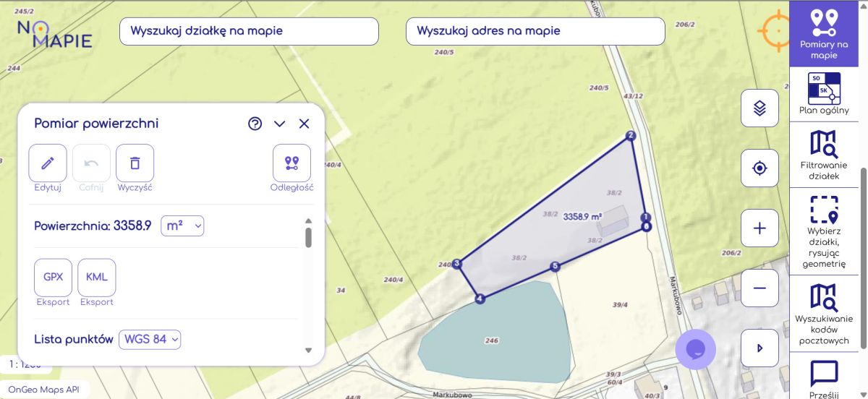
Task: Collapse Pomiar powierzchni panel with chevron
Action: [x=280, y=124]
